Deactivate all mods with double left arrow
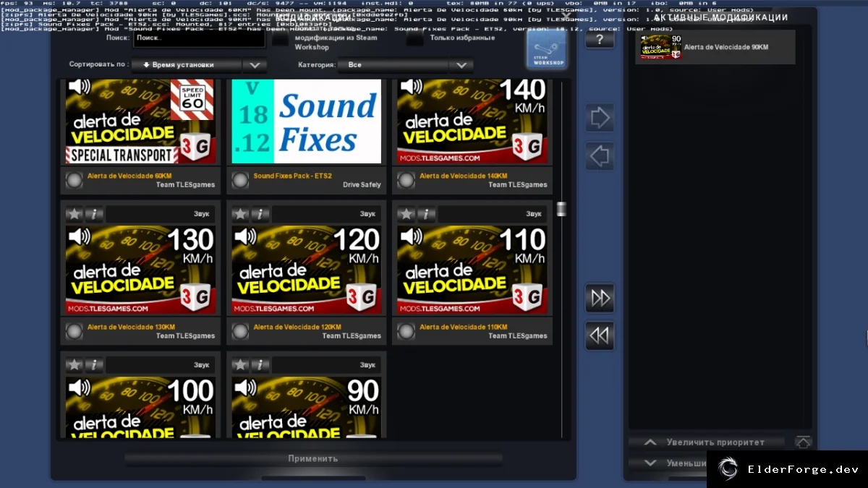 [x=600, y=335]
